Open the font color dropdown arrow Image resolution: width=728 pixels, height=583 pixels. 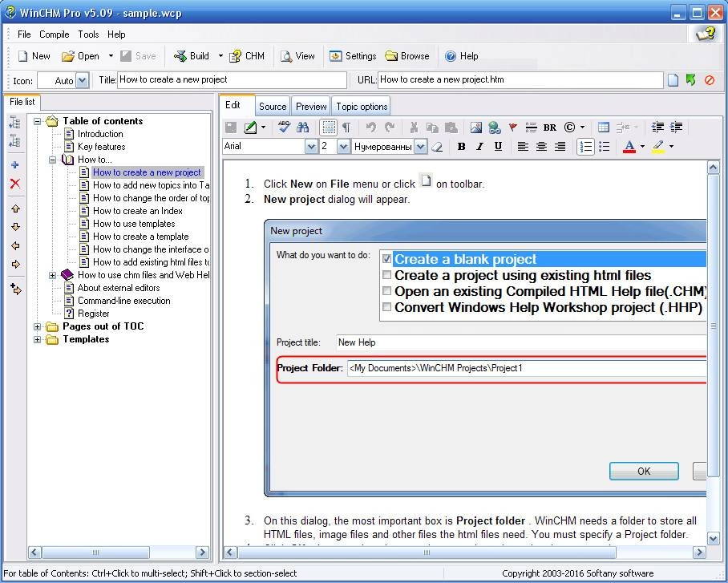click(x=642, y=147)
